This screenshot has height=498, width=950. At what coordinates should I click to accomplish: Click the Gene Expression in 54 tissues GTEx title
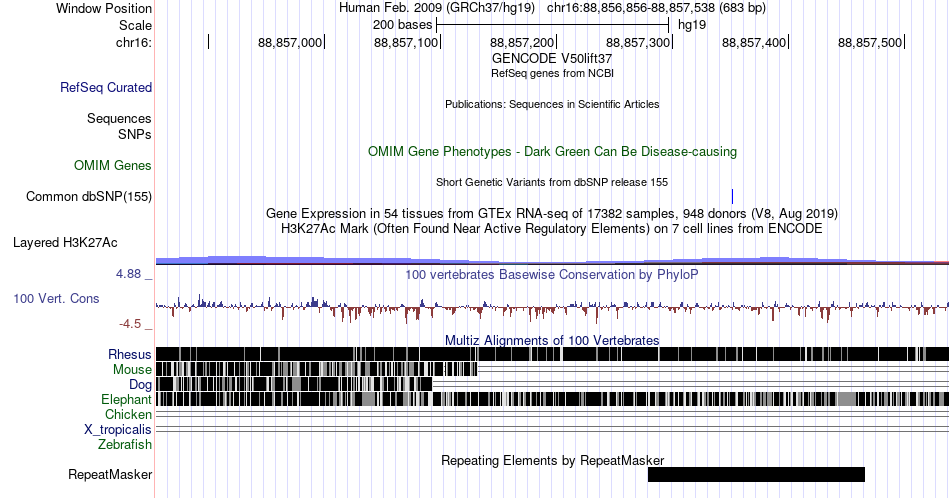(x=552, y=213)
